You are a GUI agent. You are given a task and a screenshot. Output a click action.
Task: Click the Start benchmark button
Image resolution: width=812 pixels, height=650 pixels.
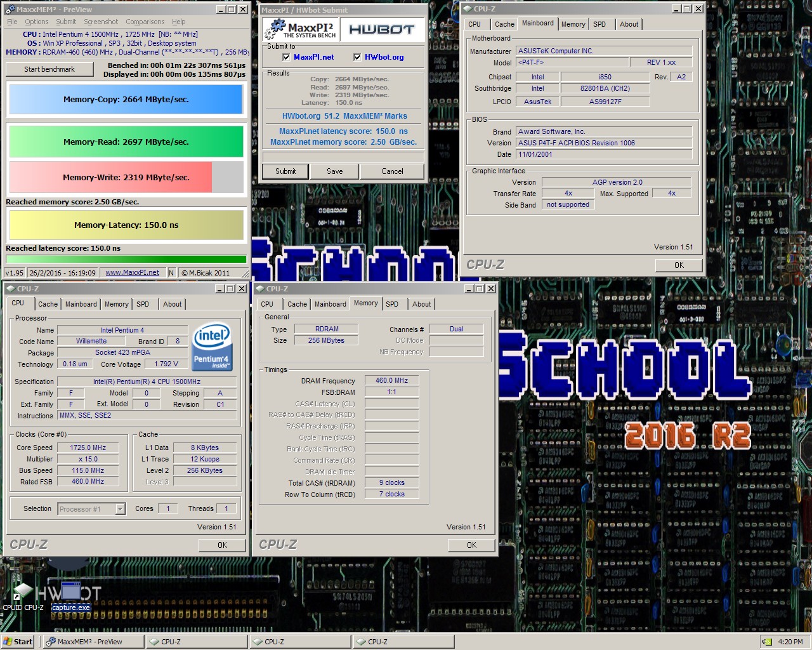click(x=49, y=69)
